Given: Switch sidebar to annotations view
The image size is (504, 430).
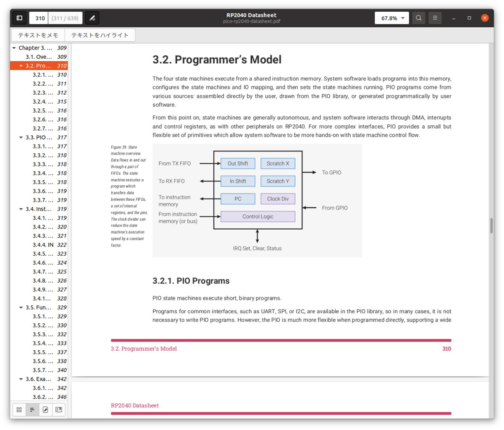Looking at the screenshot, I should coord(45,409).
